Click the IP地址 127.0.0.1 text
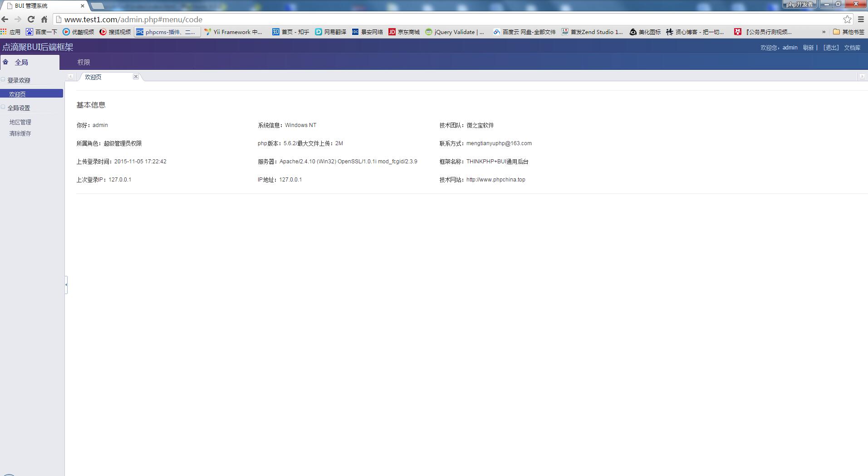The width and height of the screenshot is (868, 476). tap(280, 180)
